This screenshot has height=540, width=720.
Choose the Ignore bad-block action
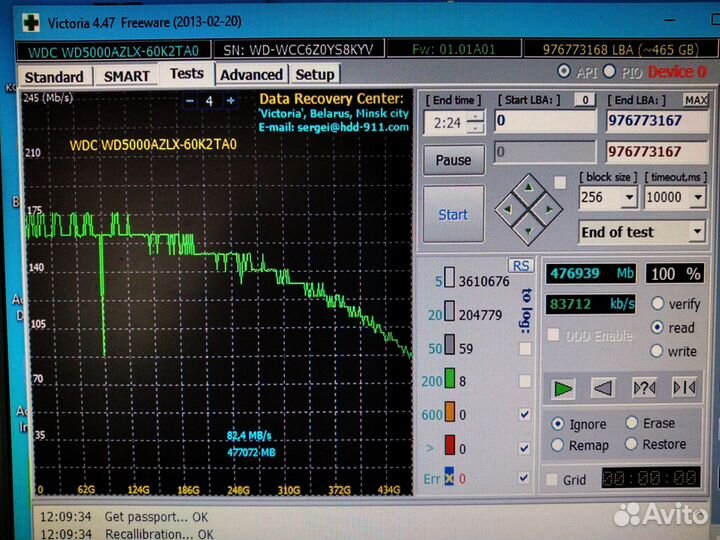(x=557, y=423)
